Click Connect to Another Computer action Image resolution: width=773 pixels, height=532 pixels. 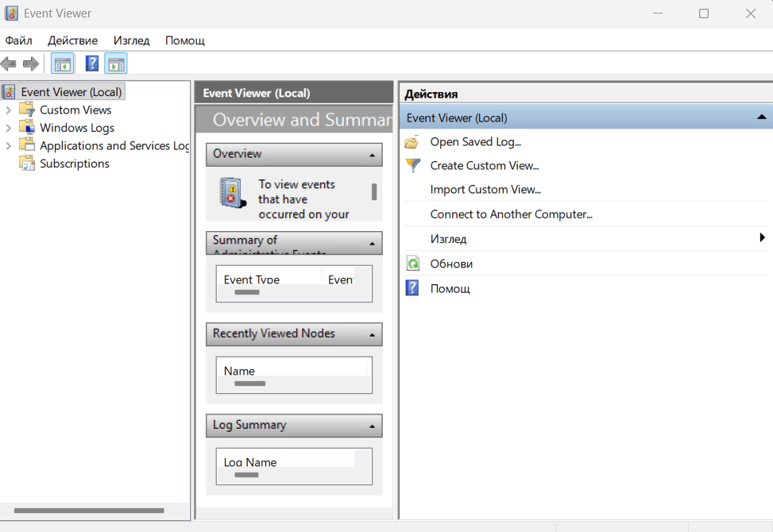[x=511, y=214]
